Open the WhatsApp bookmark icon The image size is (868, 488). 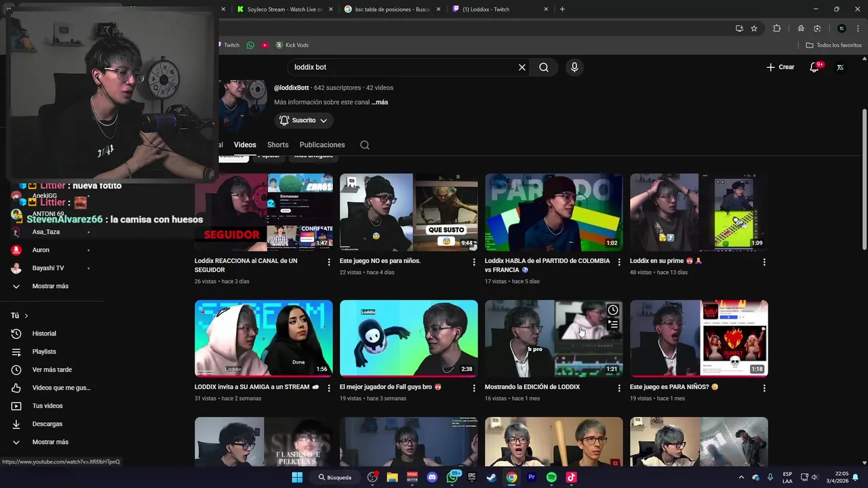[250, 45]
